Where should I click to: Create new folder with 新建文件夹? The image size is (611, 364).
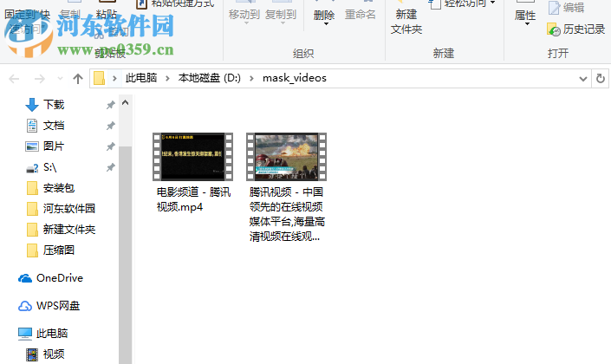[x=406, y=22]
